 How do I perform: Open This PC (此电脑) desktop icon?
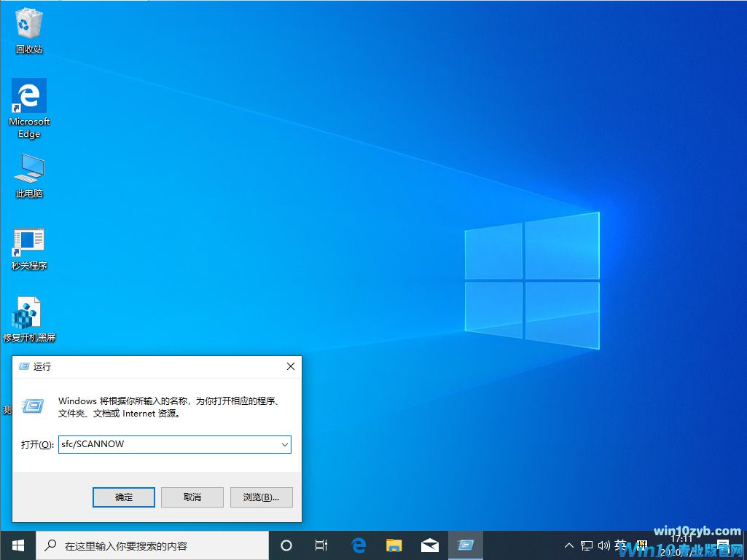[28, 169]
